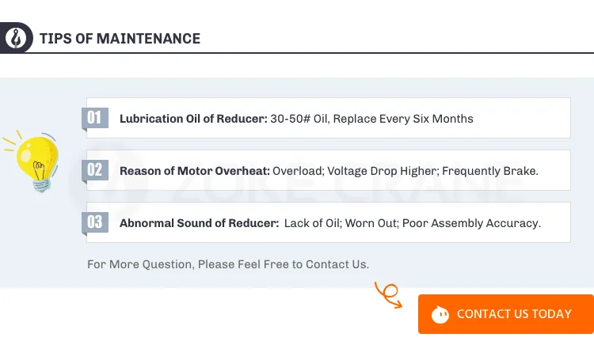Screen dimensions: 594x364
Task: Click the "30-50# Oil, Replace Every Six Months" text
Action: (x=372, y=119)
